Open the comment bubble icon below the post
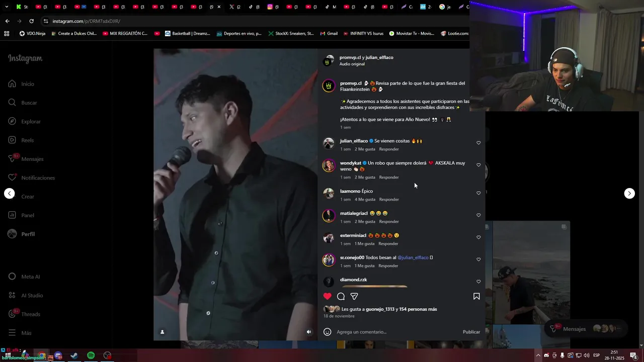 [341, 296]
